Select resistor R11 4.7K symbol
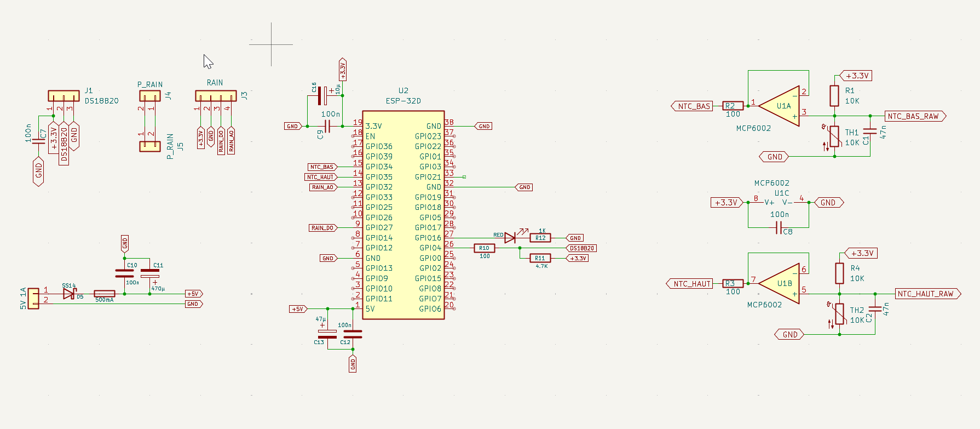 540,258
